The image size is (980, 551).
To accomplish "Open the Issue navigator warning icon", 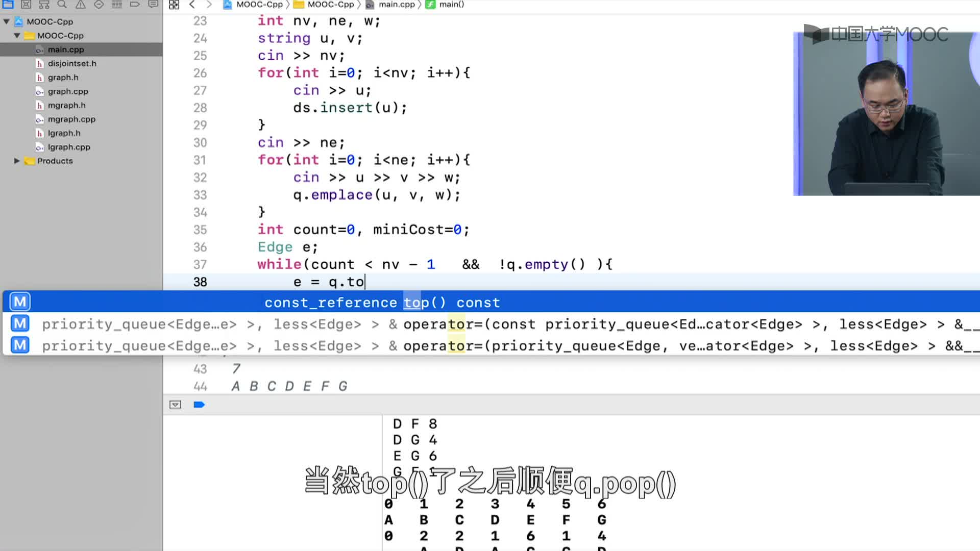I will (x=81, y=5).
